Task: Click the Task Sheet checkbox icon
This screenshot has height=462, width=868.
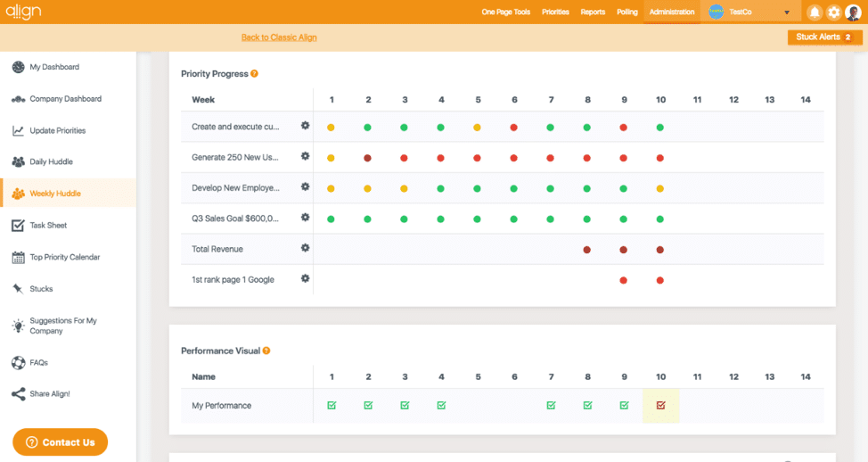Action: click(x=18, y=226)
